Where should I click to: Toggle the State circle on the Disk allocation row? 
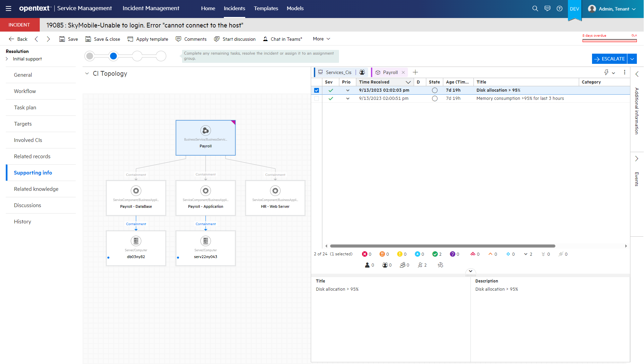pyautogui.click(x=434, y=90)
